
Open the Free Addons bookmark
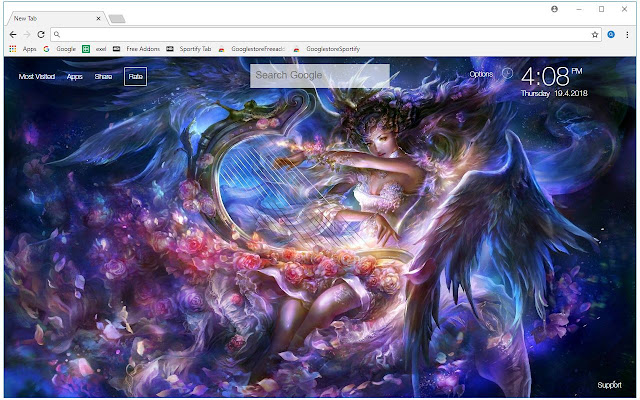pyautogui.click(x=137, y=49)
